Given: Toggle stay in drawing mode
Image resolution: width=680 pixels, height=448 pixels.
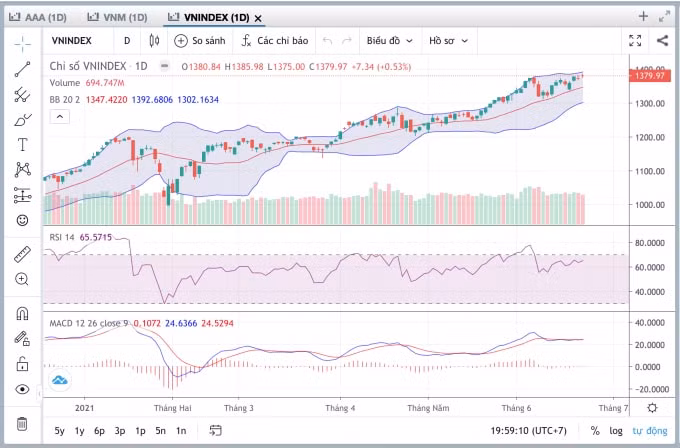Looking at the screenshot, I should 23,338.
